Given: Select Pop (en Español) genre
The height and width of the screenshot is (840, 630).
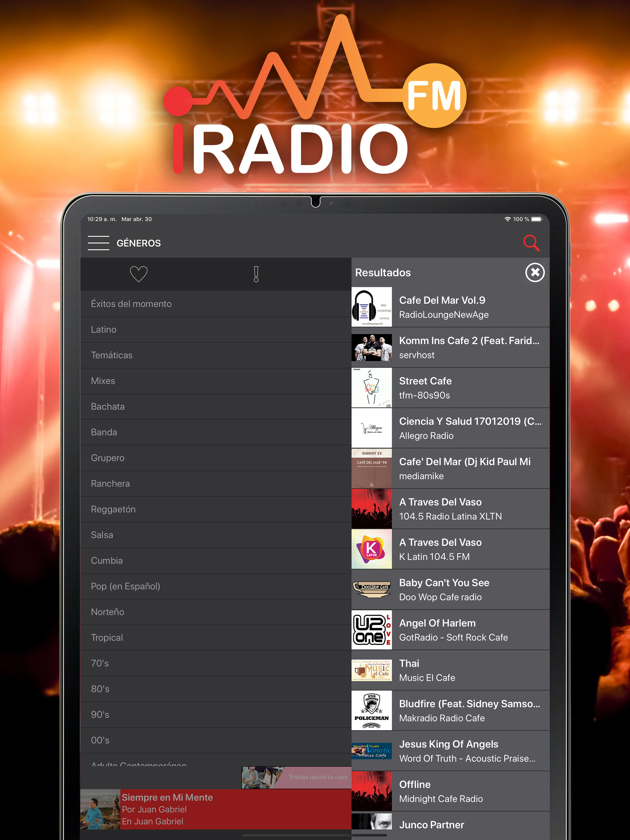Looking at the screenshot, I should (x=216, y=586).
